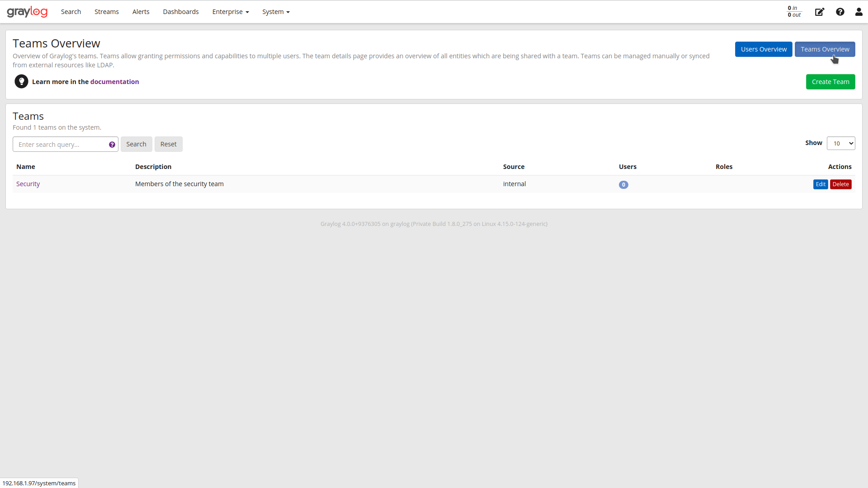
Task: Expand the System dropdown menu
Action: point(276,12)
